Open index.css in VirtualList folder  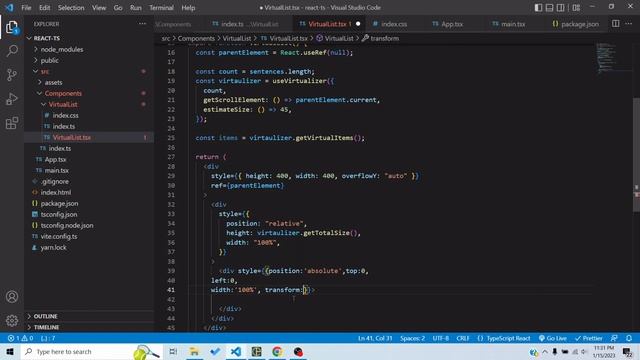pyautogui.click(x=65, y=116)
